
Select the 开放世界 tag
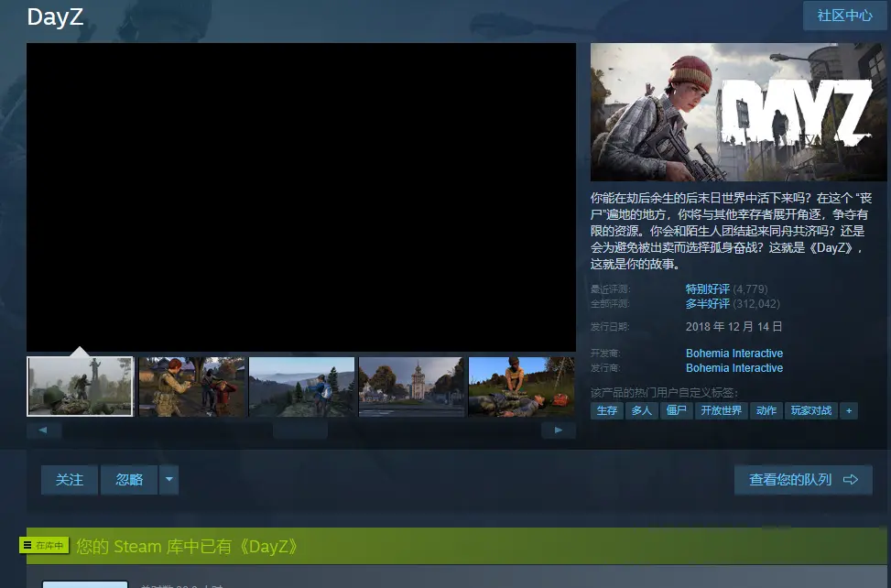721,410
